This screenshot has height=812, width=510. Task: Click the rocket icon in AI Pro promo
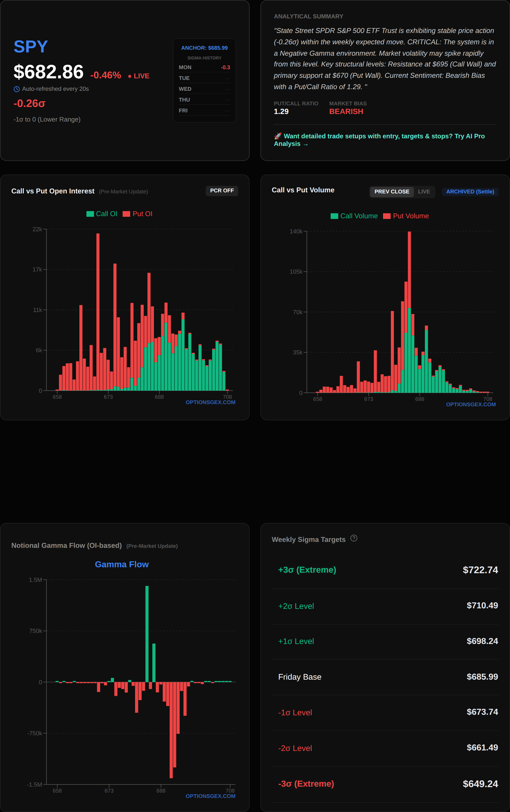point(278,136)
